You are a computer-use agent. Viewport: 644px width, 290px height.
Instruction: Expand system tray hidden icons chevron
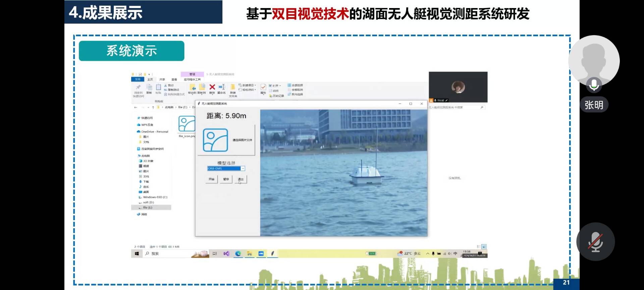pos(428,254)
